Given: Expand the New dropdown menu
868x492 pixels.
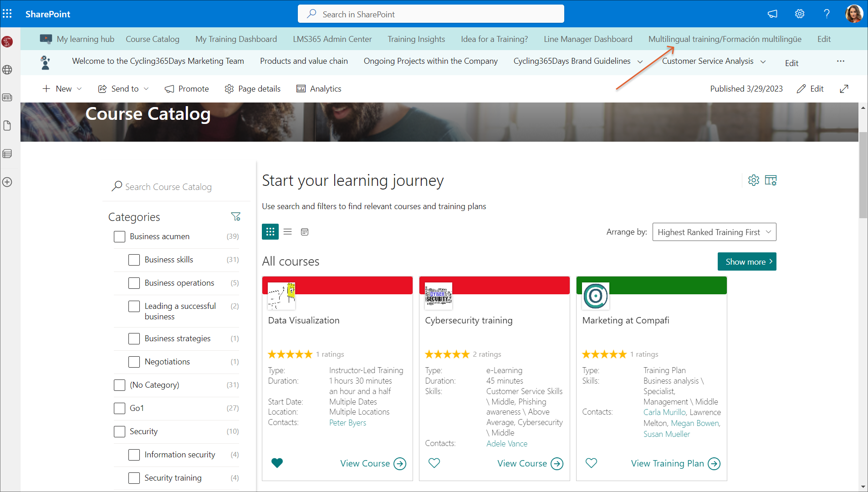Looking at the screenshot, I should tap(62, 89).
